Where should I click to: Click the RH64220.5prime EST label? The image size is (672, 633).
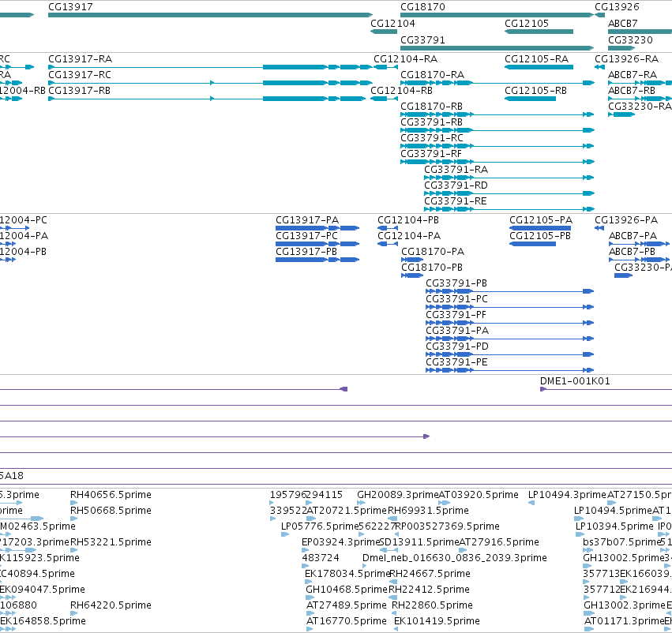pyautogui.click(x=111, y=605)
